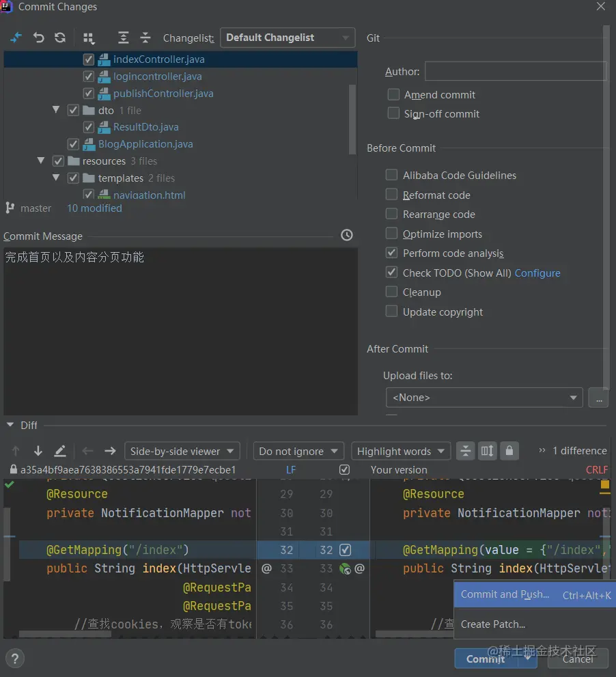Click the right options panel vertical scrollbar
This screenshot has width=616, height=677.
tap(606, 207)
